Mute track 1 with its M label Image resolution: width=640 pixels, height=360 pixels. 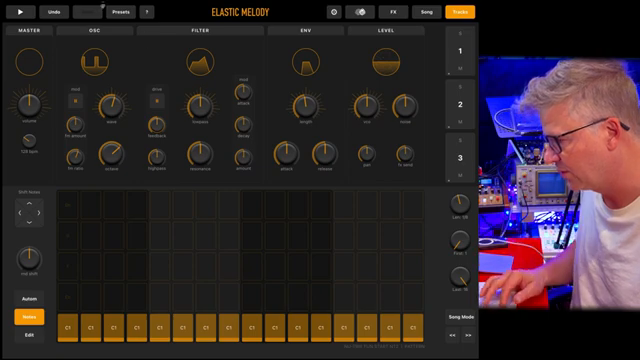[x=460, y=69]
